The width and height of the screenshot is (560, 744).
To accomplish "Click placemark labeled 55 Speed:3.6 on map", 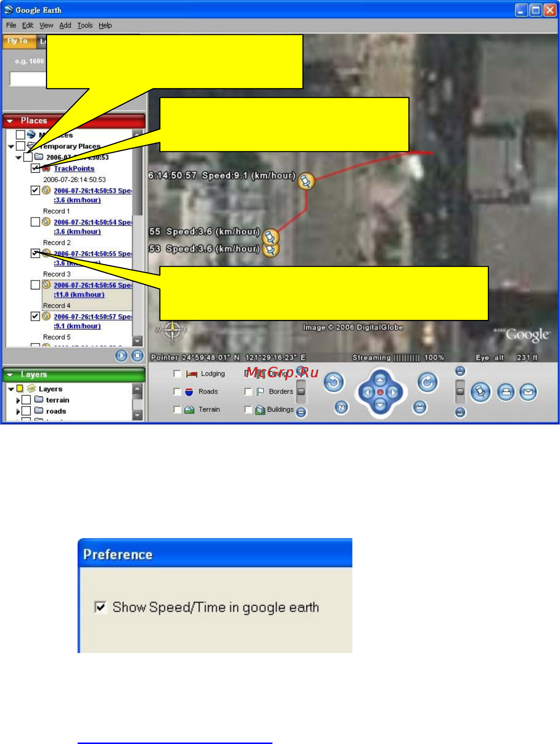I will click(271, 237).
